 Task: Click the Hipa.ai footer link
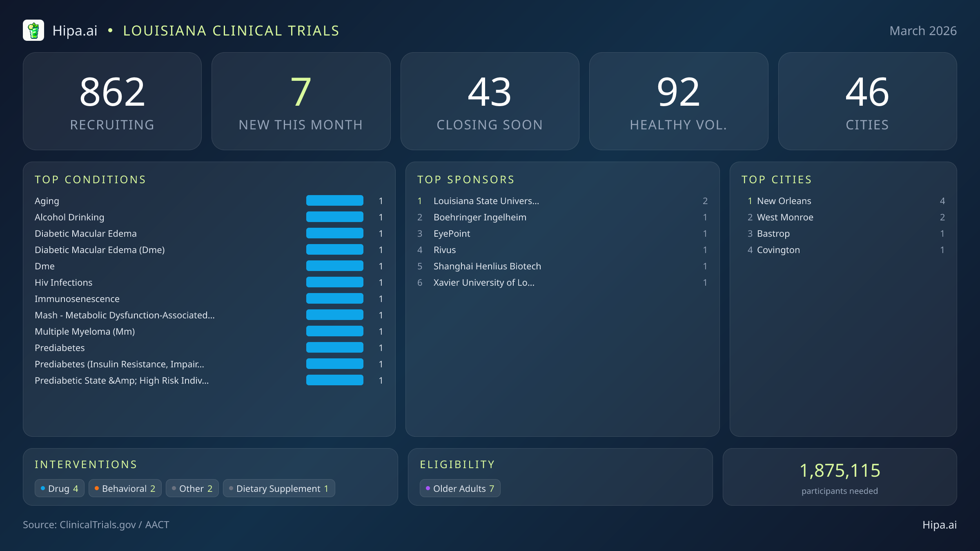(940, 525)
